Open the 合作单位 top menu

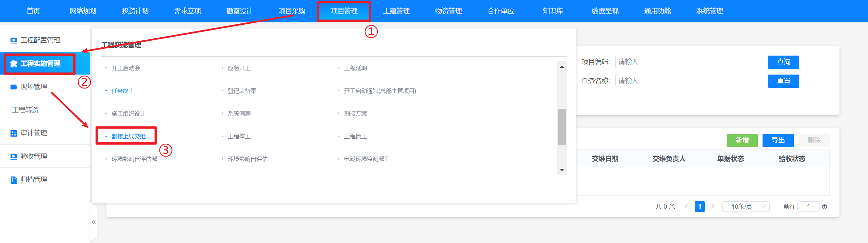coord(501,11)
